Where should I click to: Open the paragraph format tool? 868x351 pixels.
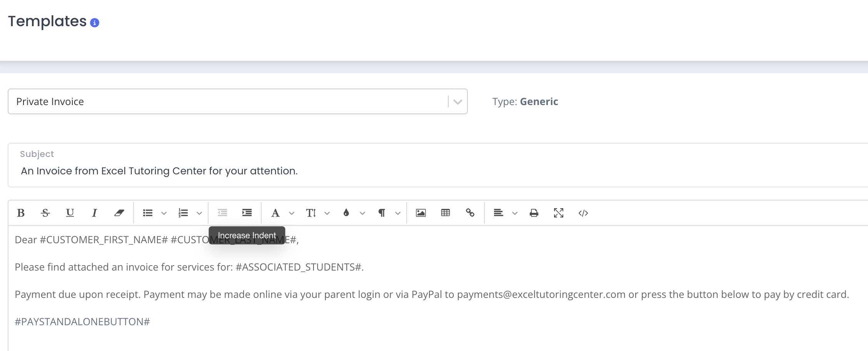[x=382, y=213]
